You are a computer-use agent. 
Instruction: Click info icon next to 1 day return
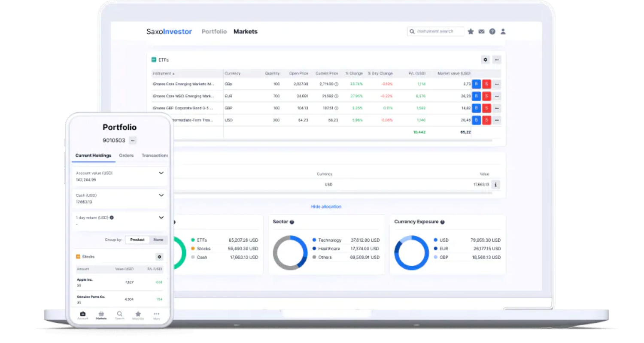click(x=112, y=218)
